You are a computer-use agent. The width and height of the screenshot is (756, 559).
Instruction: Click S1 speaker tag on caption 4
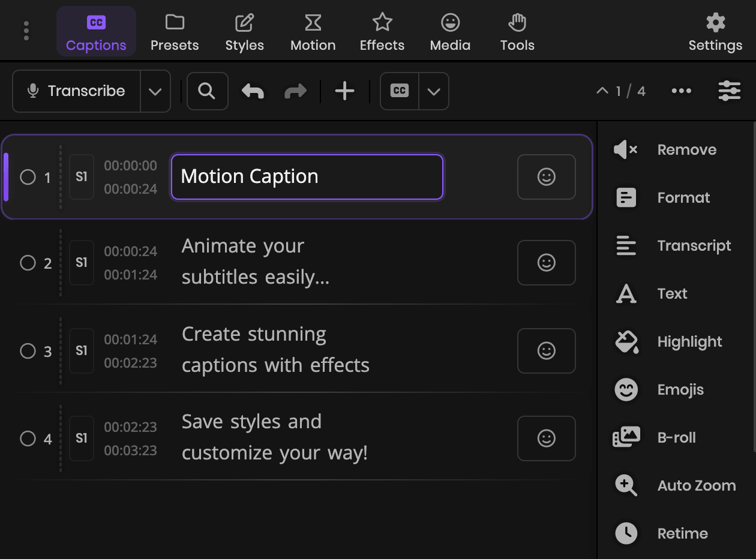(x=82, y=438)
